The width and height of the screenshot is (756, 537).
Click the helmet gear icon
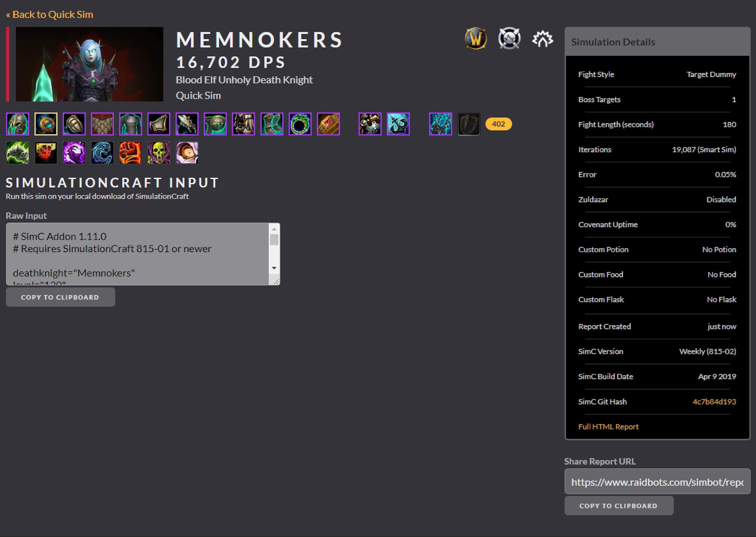(18, 124)
